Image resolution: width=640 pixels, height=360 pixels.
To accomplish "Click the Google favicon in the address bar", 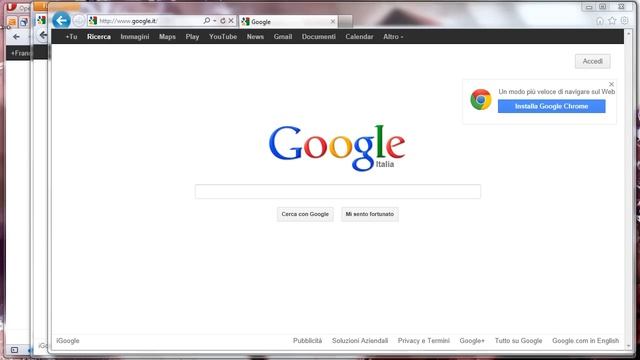I will 93,20.
